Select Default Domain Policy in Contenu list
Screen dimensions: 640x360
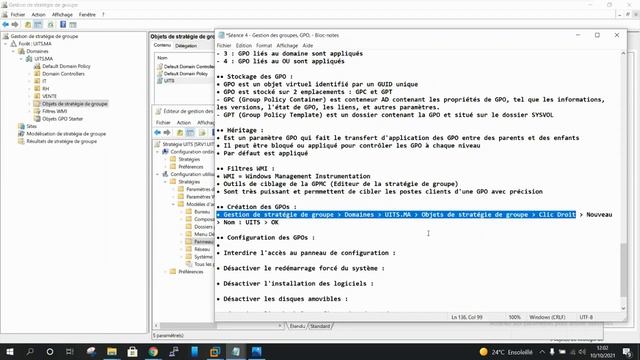point(186,73)
